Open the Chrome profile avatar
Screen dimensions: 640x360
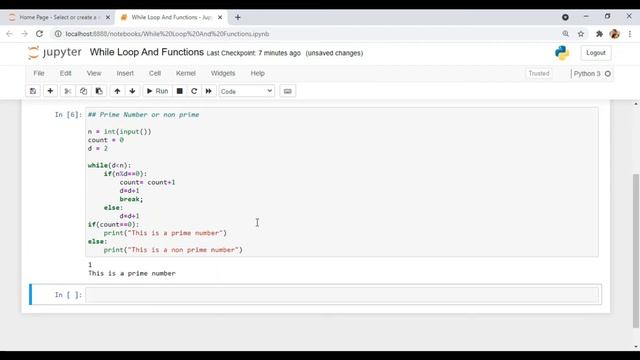pos(614,34)
